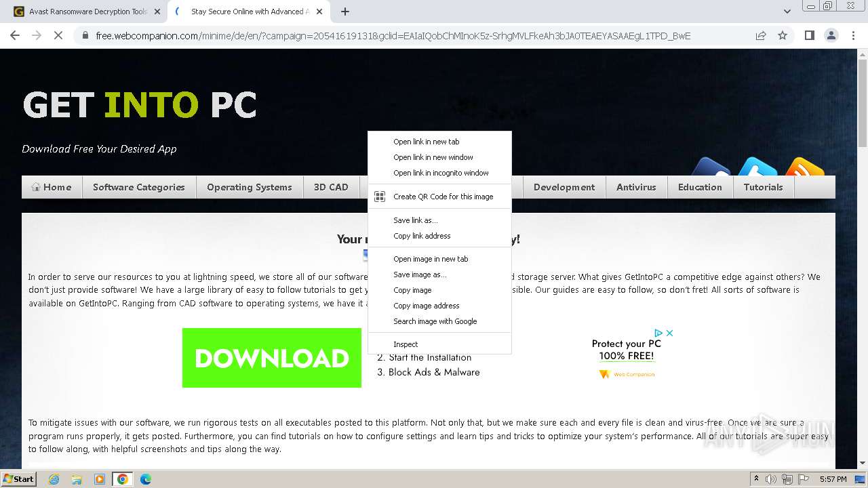Launch Microsoft Edge from taskbar
Screen dimensions: 868x488
click(146, 479)
